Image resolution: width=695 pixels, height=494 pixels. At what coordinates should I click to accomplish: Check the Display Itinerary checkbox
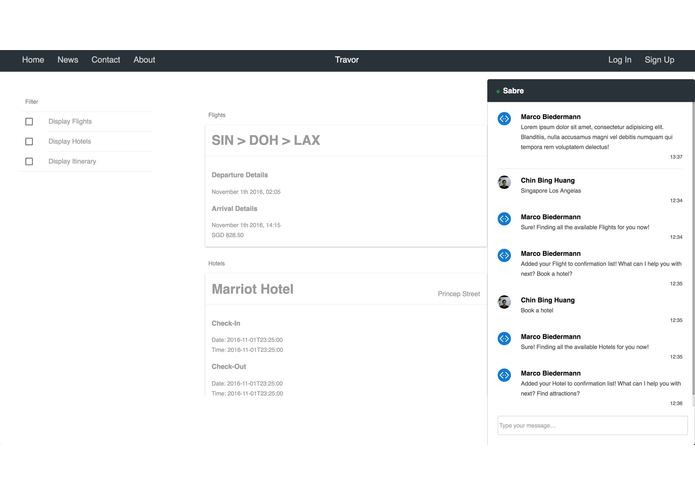(29, 161)
